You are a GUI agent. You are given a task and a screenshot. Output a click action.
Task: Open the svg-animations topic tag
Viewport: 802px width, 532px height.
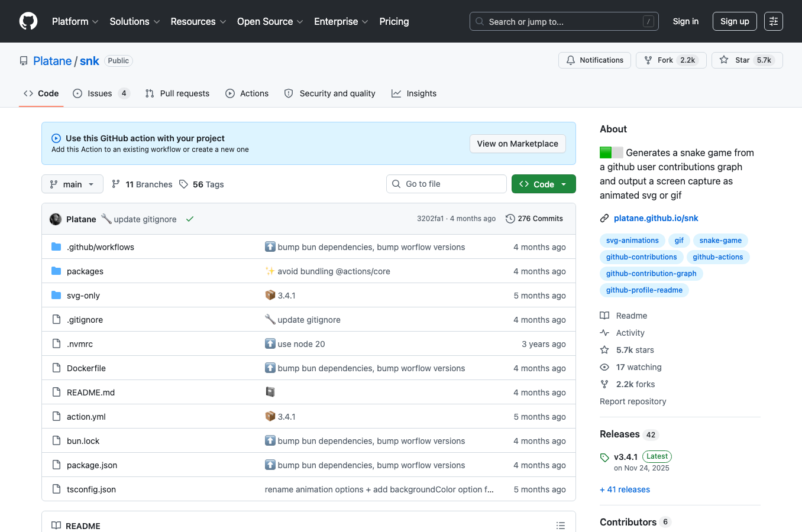(632, 241)
